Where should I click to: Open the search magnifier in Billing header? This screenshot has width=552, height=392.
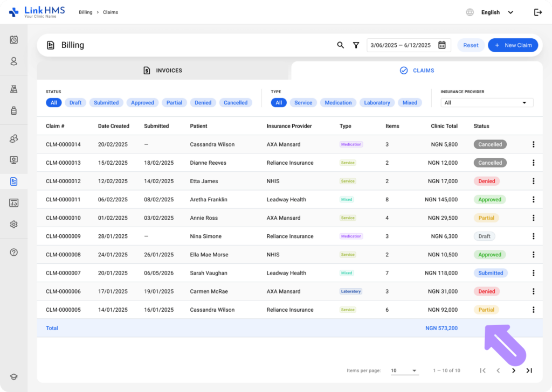[x=340, y=45]
